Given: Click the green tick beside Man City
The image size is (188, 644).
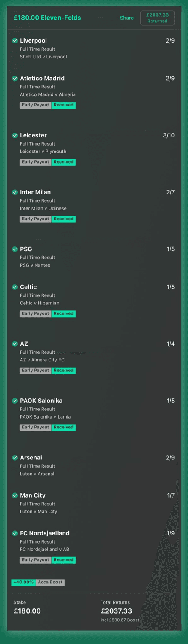Looking at the screenshot, I should click(15, 495).
